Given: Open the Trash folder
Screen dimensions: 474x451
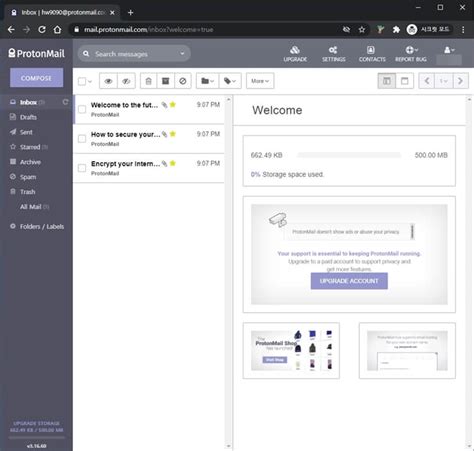Looking at the screenshot, I should pos(27,192).
